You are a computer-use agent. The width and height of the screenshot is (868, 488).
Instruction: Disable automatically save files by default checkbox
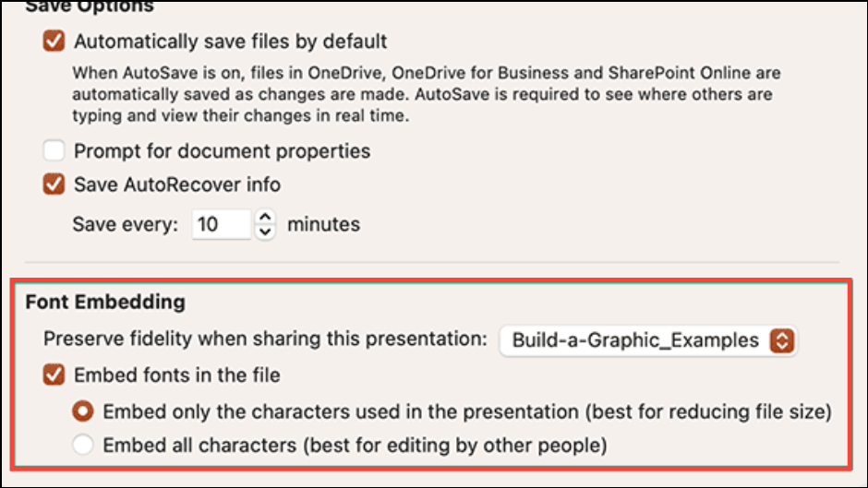[54, 42]
